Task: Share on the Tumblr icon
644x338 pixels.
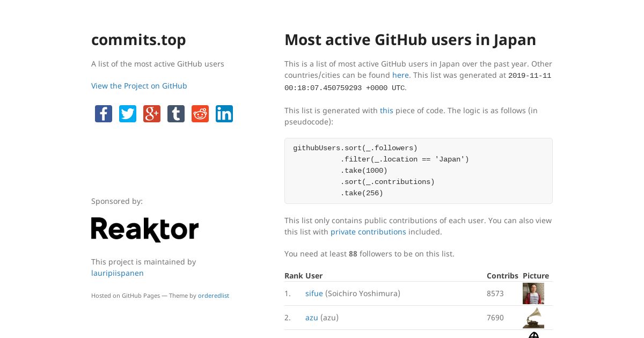Action: tap(176, 114)
